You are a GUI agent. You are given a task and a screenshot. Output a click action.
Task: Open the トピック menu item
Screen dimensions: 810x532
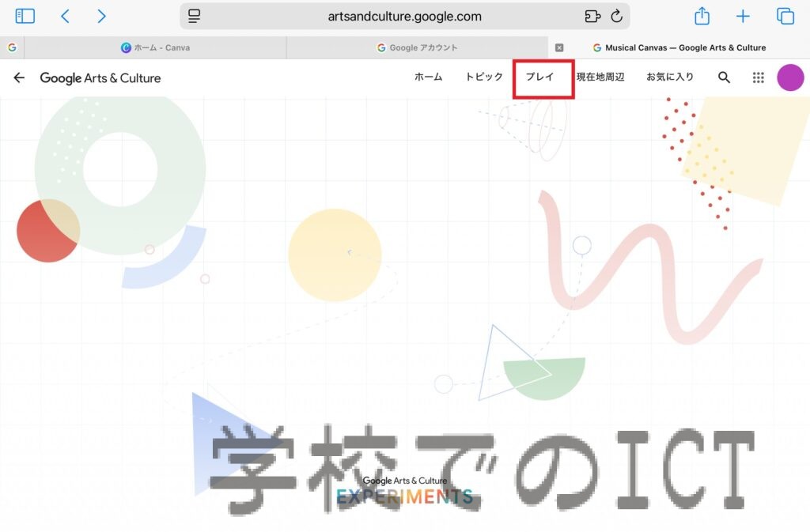484,77
